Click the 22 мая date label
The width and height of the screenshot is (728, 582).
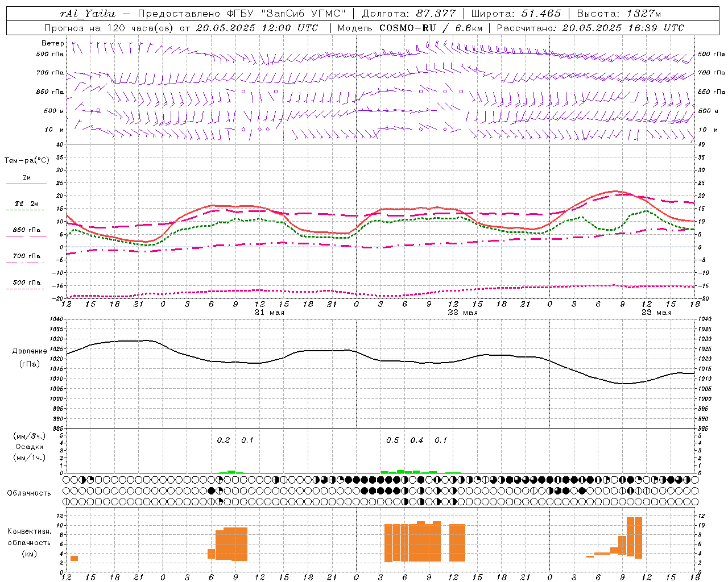[x=462, y=313]
